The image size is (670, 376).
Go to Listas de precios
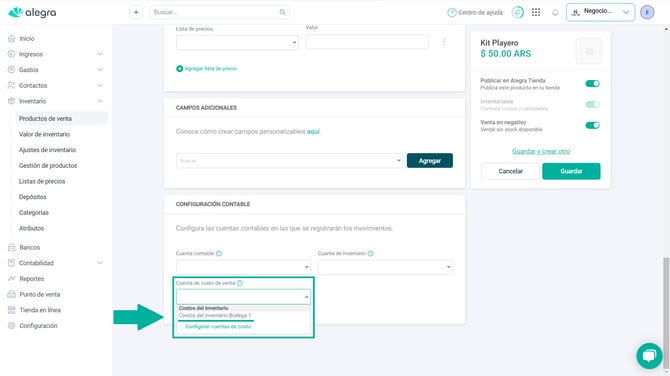coord(42,181)
